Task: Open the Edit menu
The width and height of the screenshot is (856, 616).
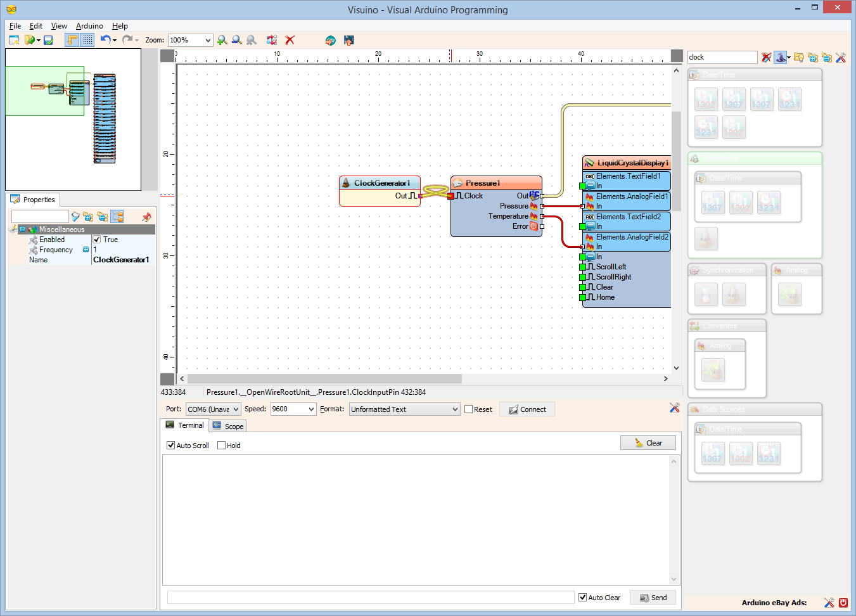Action: point(36,26)
